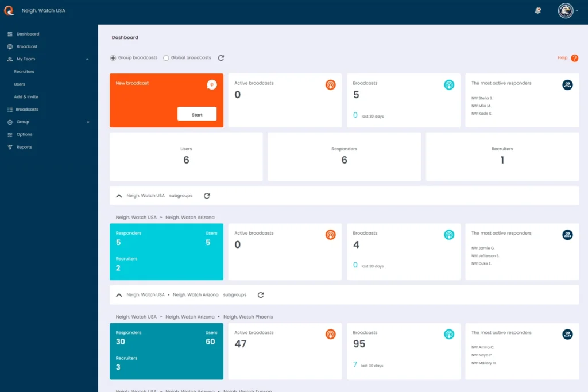Collapse the My Team sidebar section
This screenshot has height=392, width=588.
(x=87, y=59)
